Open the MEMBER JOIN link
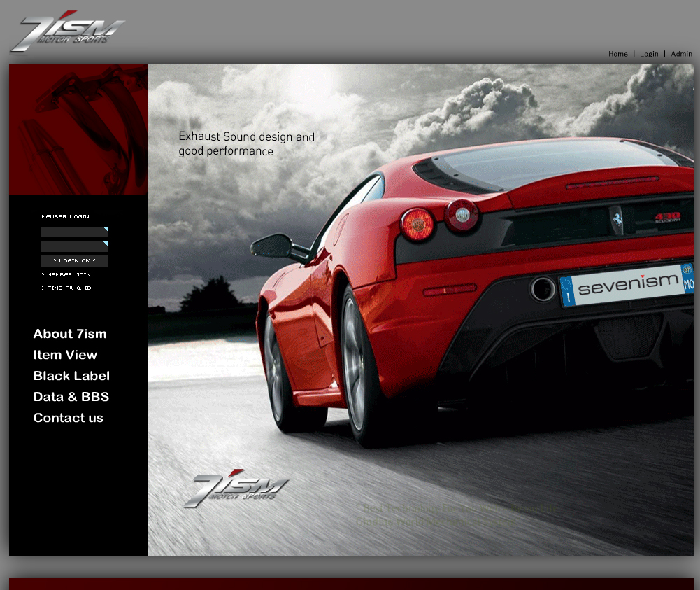Image resolution: width=700 pixels, height=590 pixels. (x=69, y=275)
